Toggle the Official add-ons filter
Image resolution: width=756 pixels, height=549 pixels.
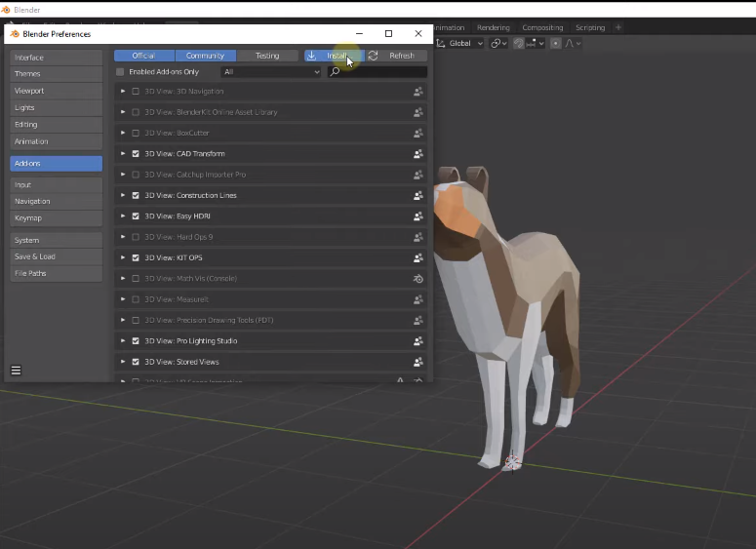144,56
